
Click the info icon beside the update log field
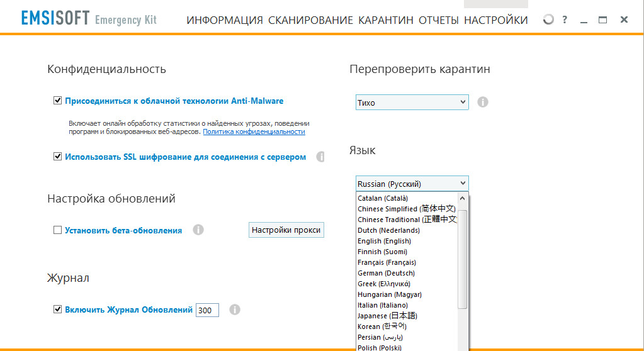point(235,309)
